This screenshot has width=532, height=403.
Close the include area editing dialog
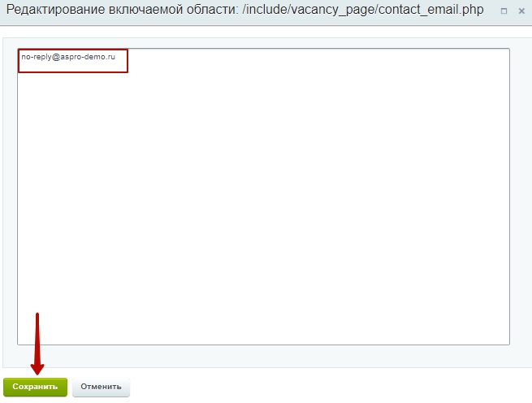coord(521,11)
